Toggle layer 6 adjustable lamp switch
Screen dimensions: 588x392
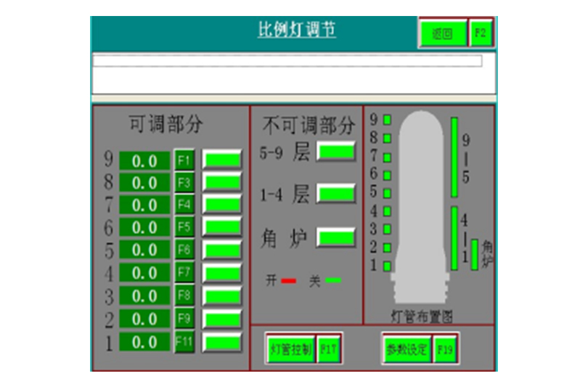222,227
